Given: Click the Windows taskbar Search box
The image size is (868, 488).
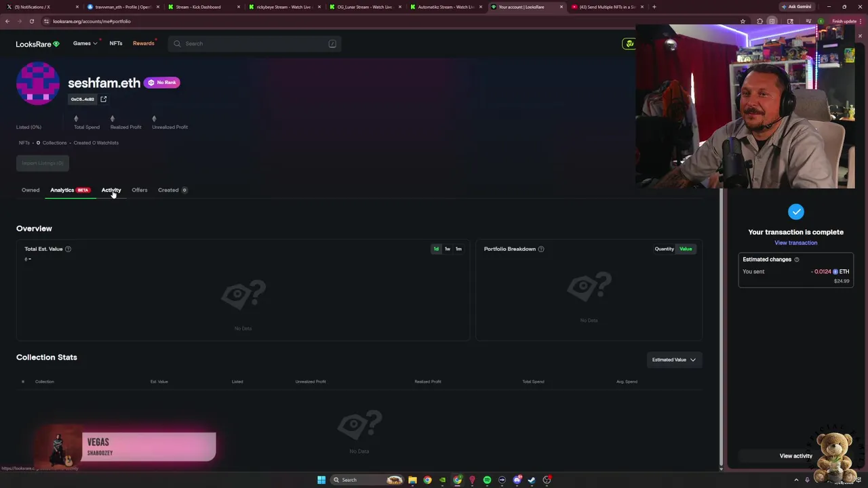Looking at the screenshot, I should [366, 480].
